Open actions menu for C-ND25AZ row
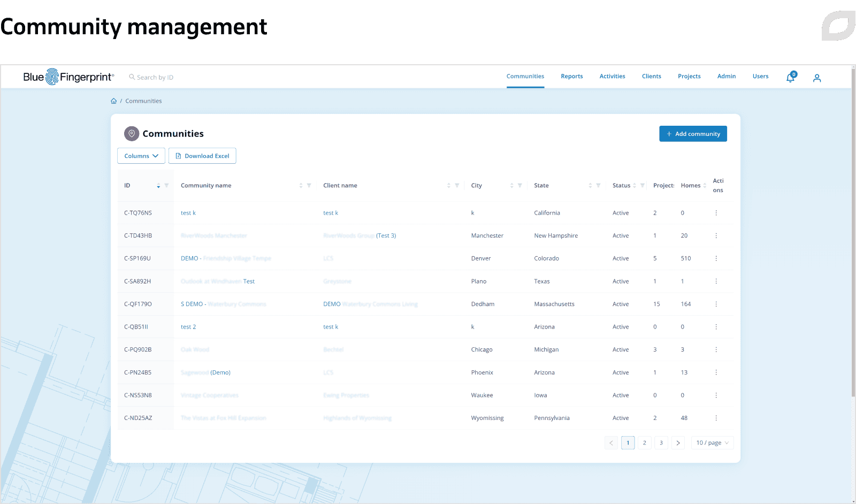Screen dimensions: 856x504 716,418
